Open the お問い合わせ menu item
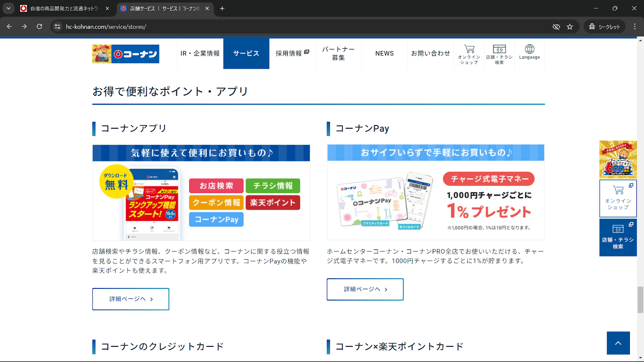 coord(430,53)
